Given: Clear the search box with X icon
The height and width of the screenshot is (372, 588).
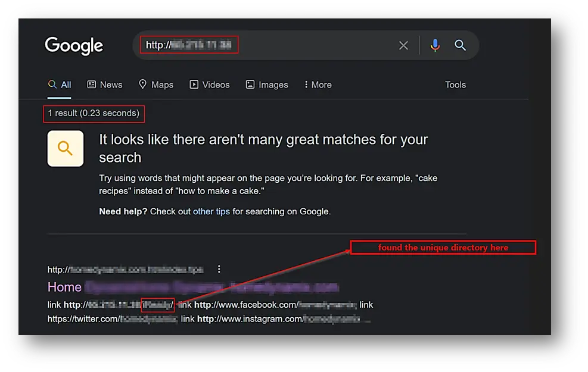Looking at the screenshot, I should click(403, 45).
